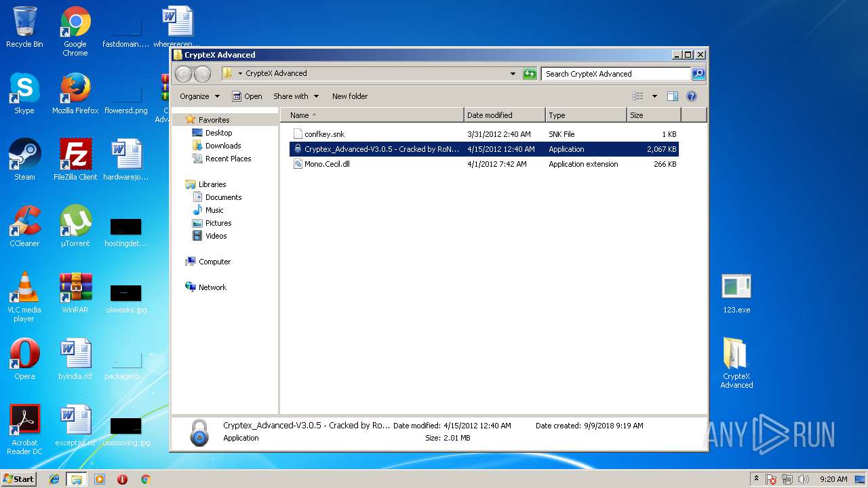
Task: Click Windows Explorer taskbar button
Action: [x=77, y=479]
